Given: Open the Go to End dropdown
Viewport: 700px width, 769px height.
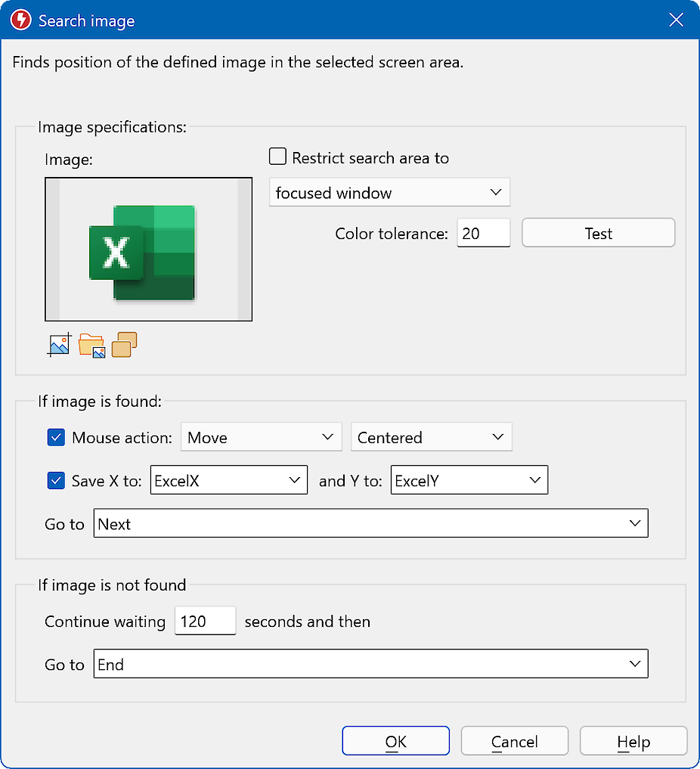Looking at the screenshot, I should [370, 665].
